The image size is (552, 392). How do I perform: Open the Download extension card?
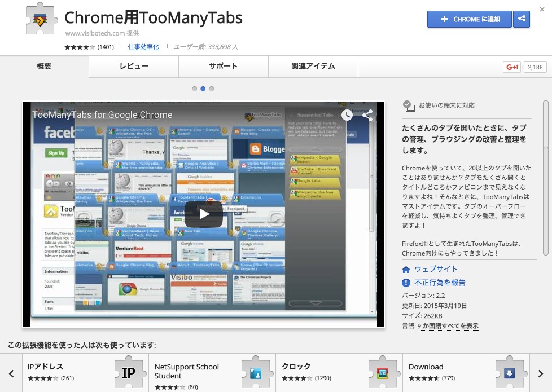(x=466, y=373)
